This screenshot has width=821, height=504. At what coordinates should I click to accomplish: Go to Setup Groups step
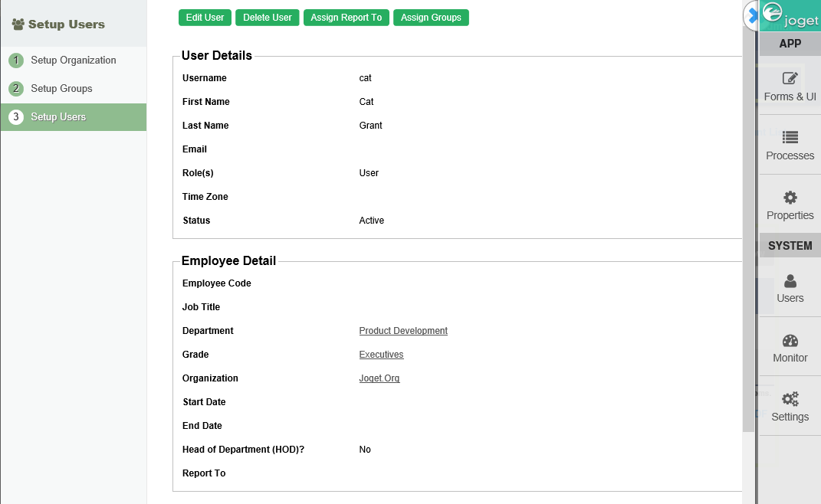61,89
